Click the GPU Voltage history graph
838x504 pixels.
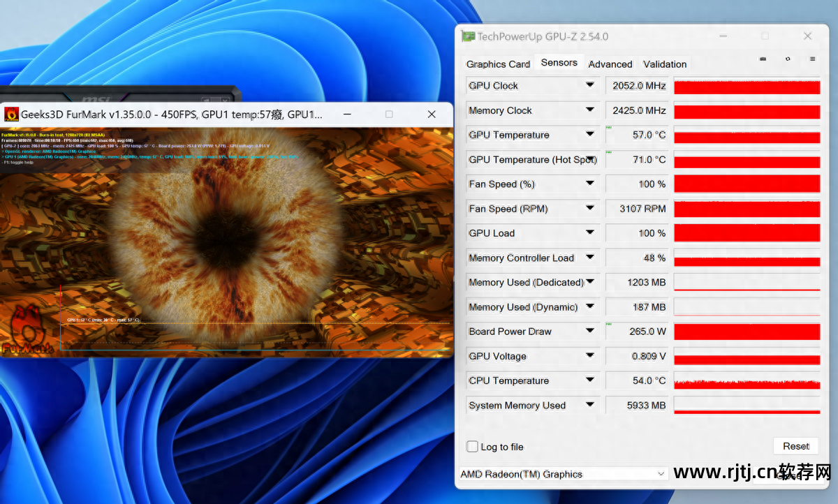pyautogui.click(x=747, y=357)
